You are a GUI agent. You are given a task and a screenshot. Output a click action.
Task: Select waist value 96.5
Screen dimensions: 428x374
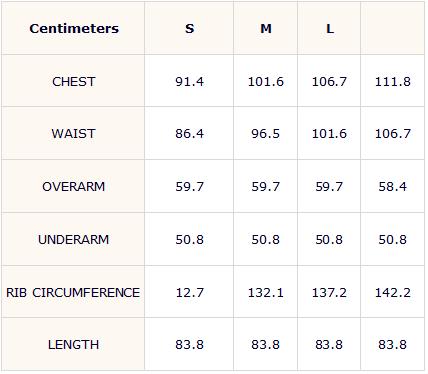(x=266, y=134)
